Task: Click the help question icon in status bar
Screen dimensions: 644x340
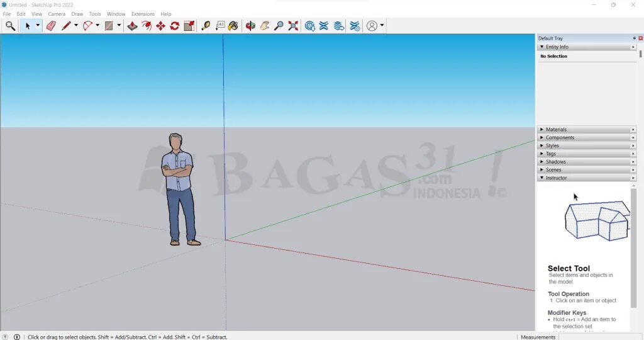Action: 5,337
